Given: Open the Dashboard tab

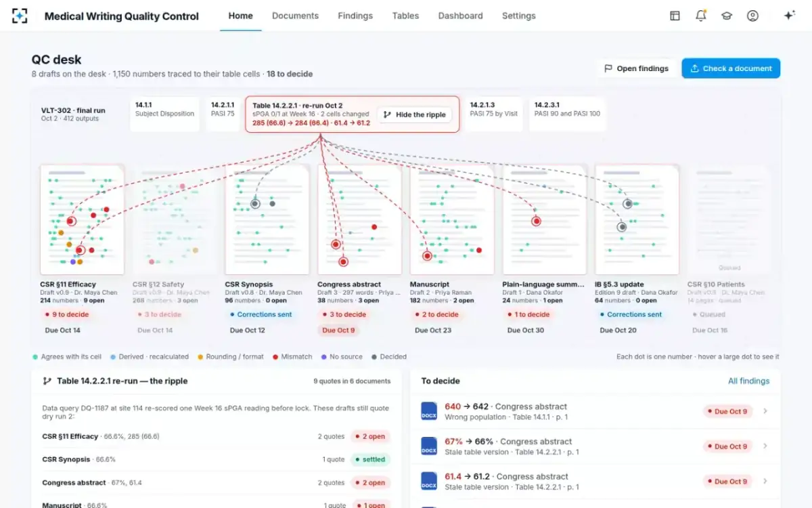Looking at the screenshot, I should 460,16.
